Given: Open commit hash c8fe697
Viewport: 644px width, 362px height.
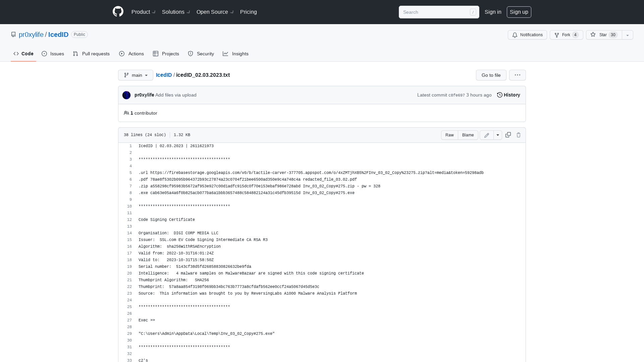Looking at the screenshot, I should (x=457, y=95).
